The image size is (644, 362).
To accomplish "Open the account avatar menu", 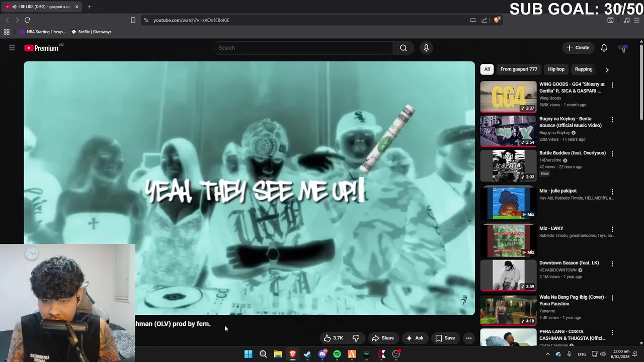I will click(623, 48).
